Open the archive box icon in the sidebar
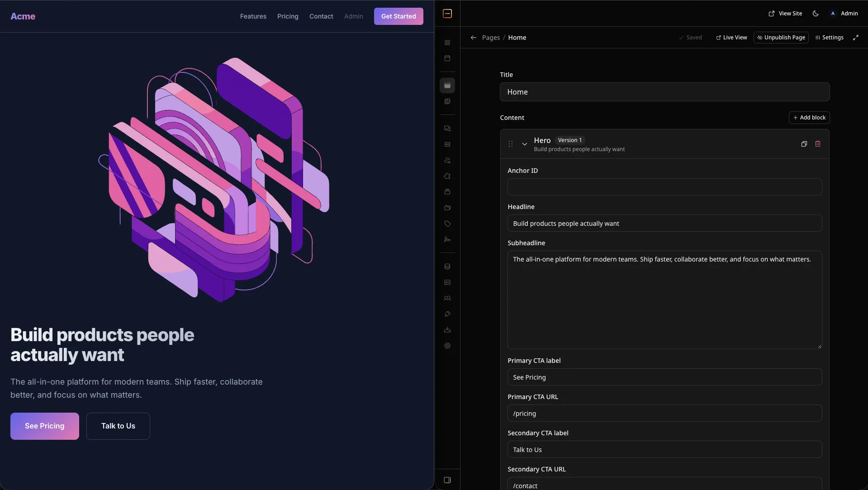This screenshot has height=490, width=868. click(447, 192)
